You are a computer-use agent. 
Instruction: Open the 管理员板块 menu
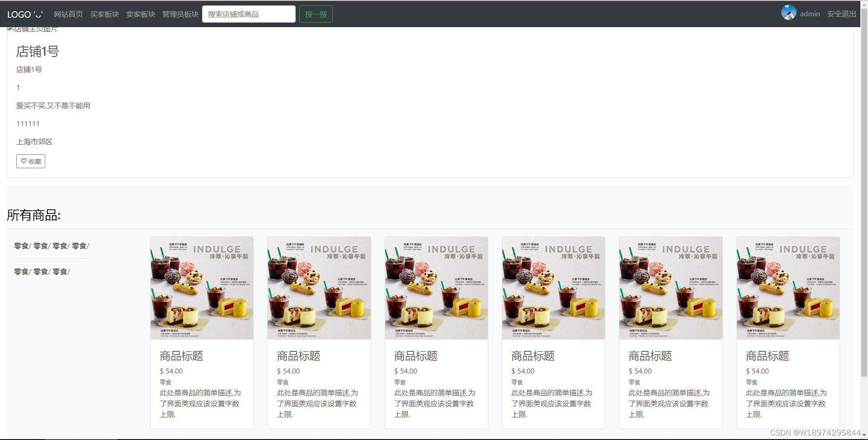click(x=180, y=14)
